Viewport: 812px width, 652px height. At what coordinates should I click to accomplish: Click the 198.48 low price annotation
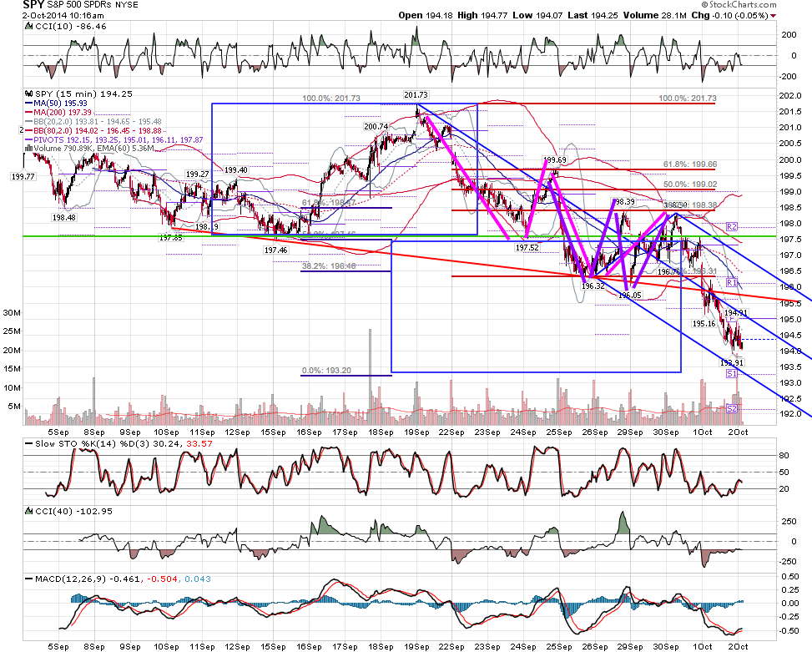pyautogui.click(x=64, y=218)
